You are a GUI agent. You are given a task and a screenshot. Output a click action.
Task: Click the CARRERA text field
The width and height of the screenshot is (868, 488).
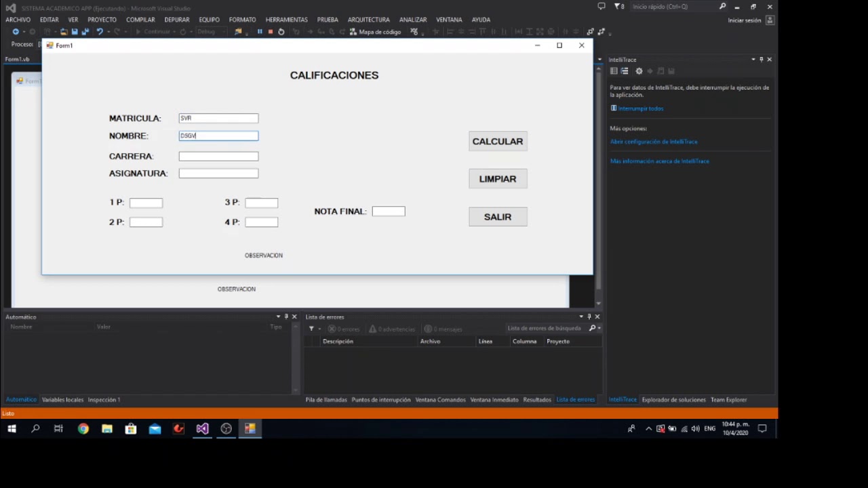[x=218, y=157]
